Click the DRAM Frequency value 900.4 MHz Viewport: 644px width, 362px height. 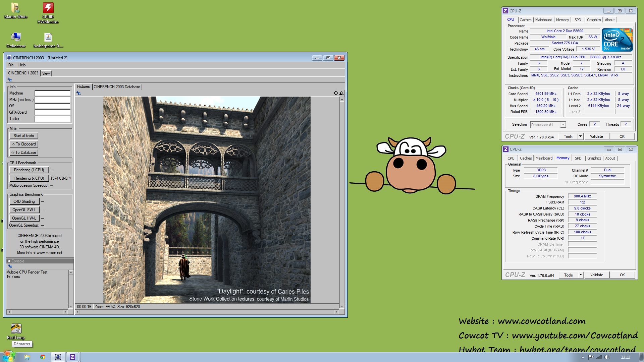pos(582,196)
